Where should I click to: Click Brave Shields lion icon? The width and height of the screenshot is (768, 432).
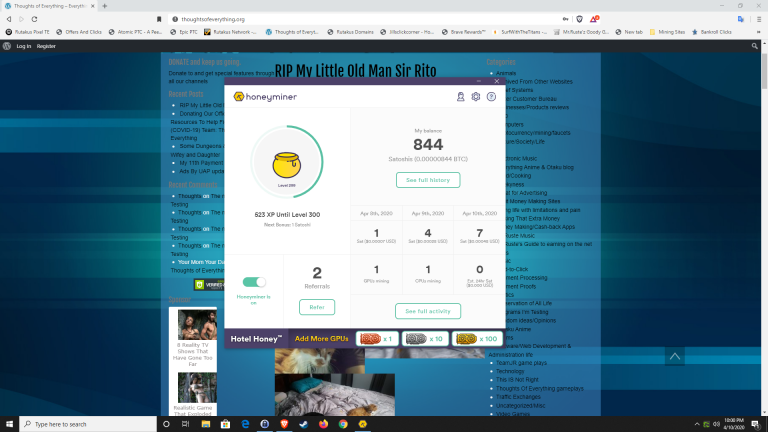click(x=579, y=19)
